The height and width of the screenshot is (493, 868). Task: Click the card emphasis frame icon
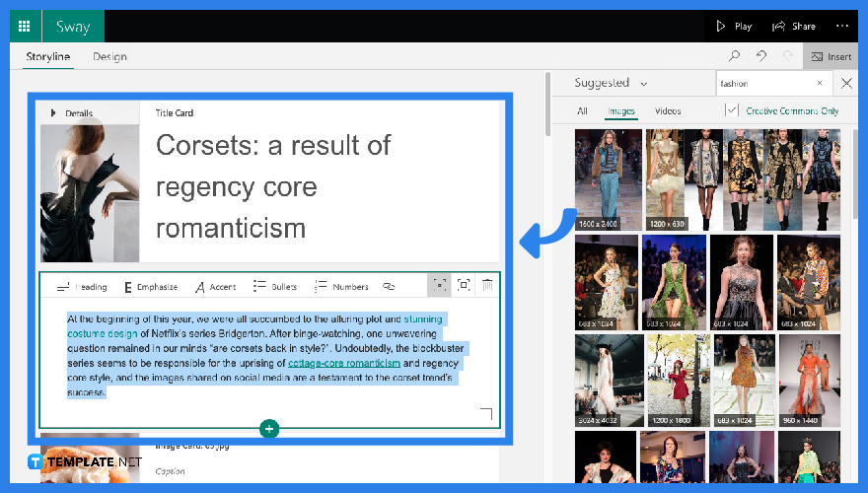464,285
